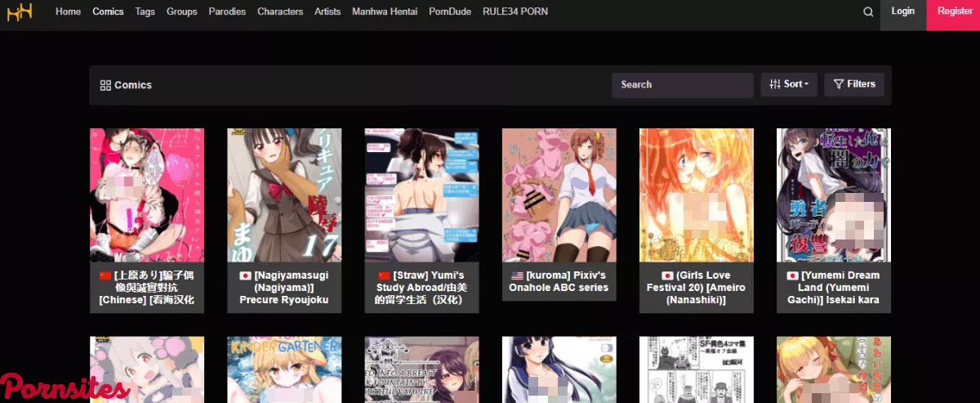Open the Artists navigation link
980x403 pixels.
tap(327, 12)
